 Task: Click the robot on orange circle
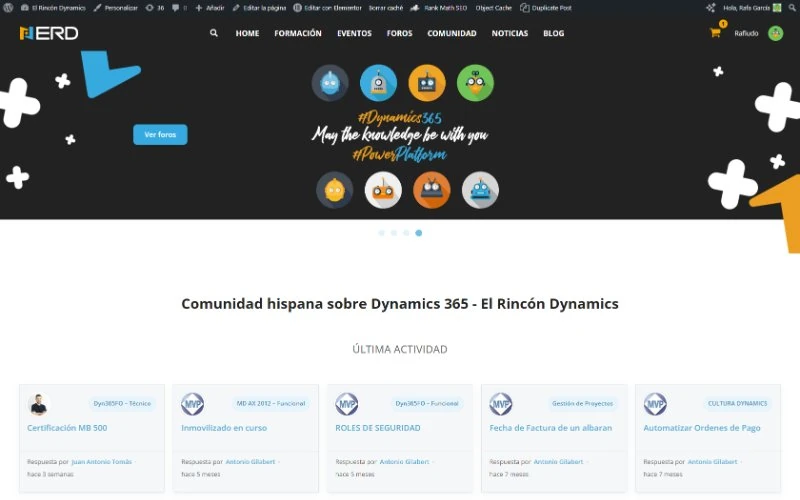pos(432,190)
